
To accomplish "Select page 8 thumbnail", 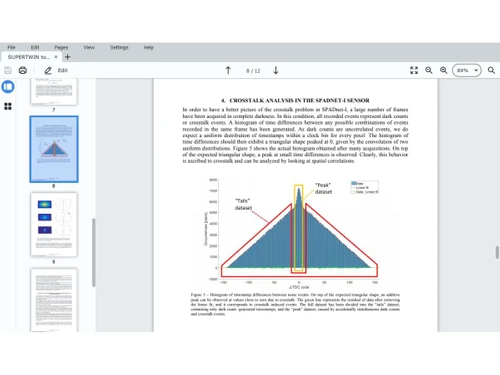I will coord(54,149).
